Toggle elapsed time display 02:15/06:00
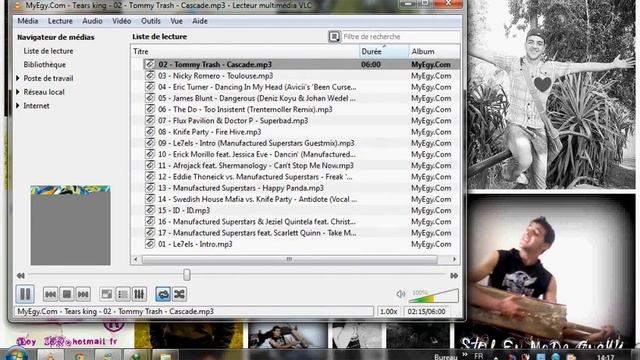 point(426,311)
